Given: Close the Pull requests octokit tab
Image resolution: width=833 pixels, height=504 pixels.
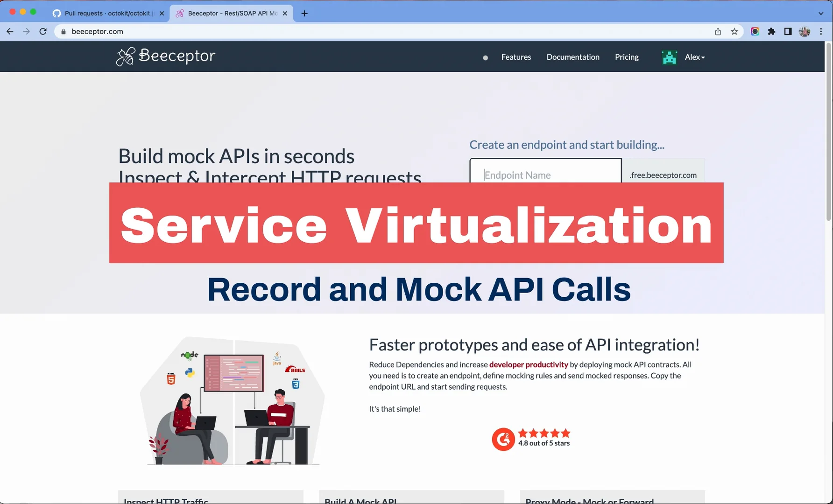Looking at the screenshot, I should 162,13.
